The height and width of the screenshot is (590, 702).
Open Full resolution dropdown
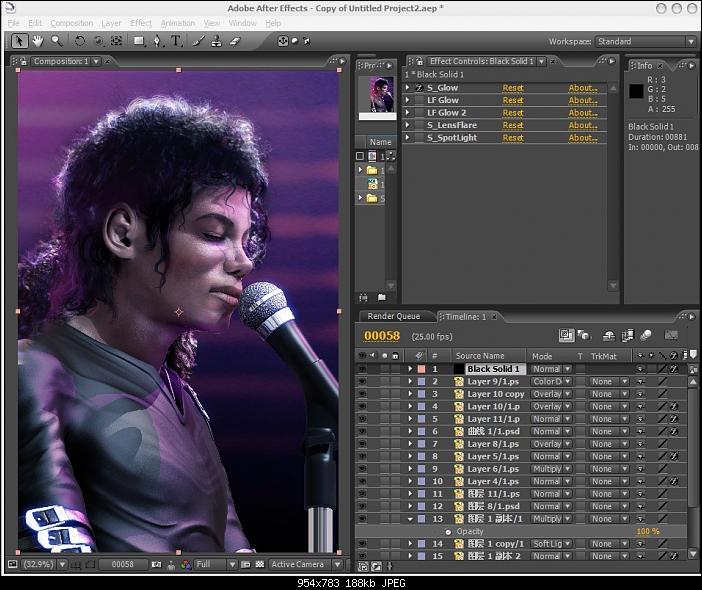pos(215,564)
